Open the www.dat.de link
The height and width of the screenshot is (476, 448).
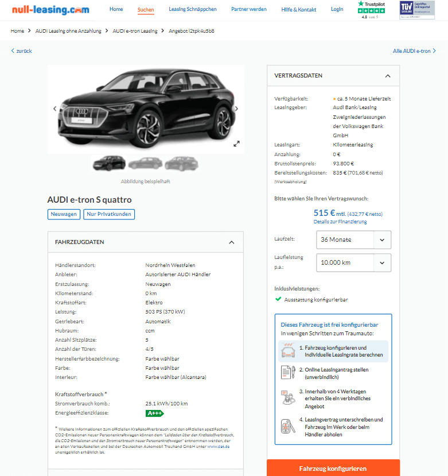pyautogui.click(x=219, y=446)
